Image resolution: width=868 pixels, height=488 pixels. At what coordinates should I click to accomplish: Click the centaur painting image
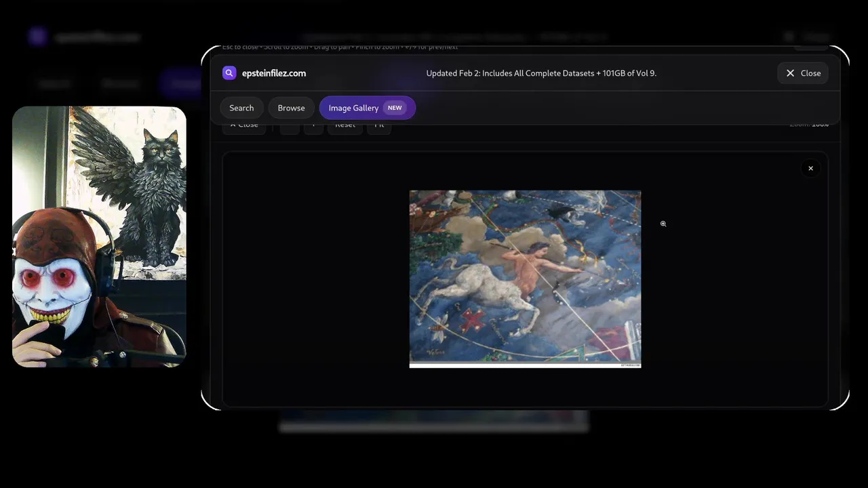pos(525,279)
